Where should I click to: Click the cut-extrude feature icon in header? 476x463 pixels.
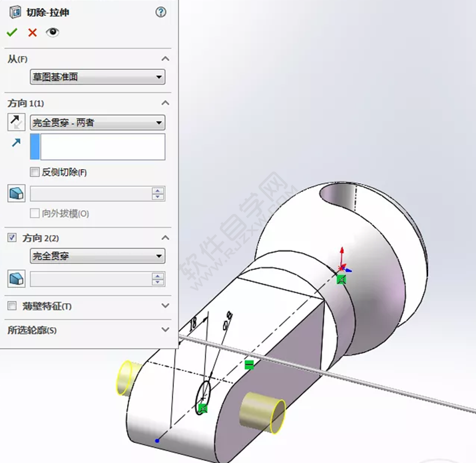[x=15, y=13]
